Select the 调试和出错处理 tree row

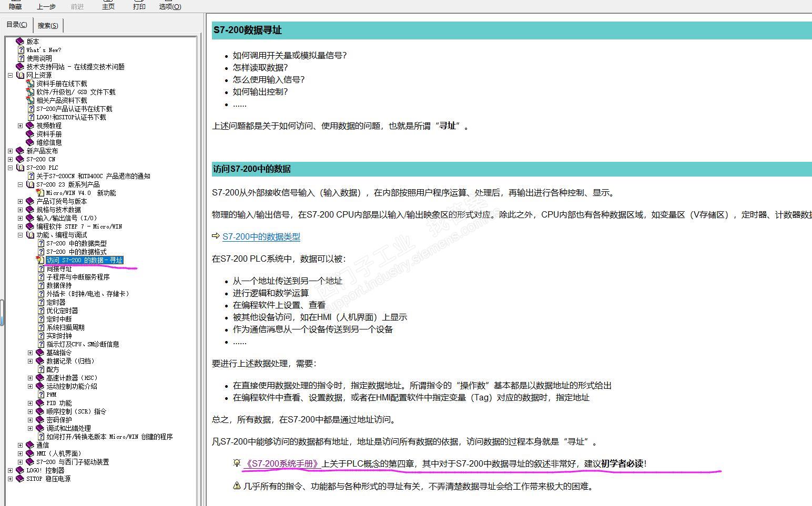point(68,428)
